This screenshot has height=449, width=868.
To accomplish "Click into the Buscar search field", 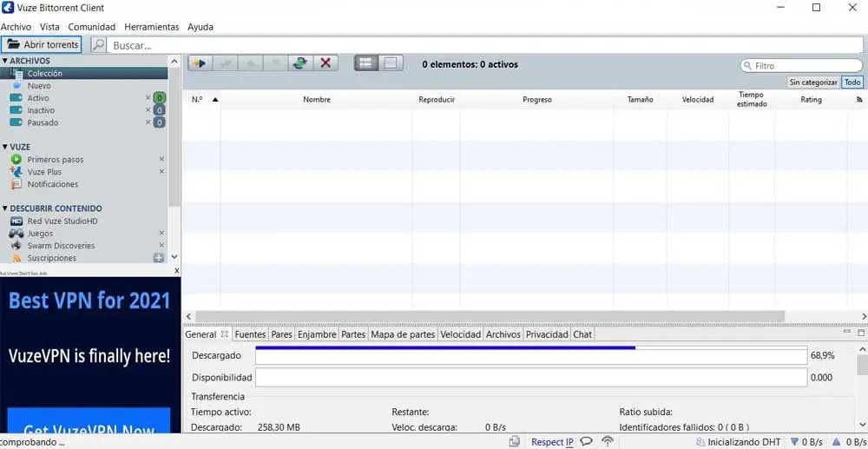I will (x=484, y=45).
